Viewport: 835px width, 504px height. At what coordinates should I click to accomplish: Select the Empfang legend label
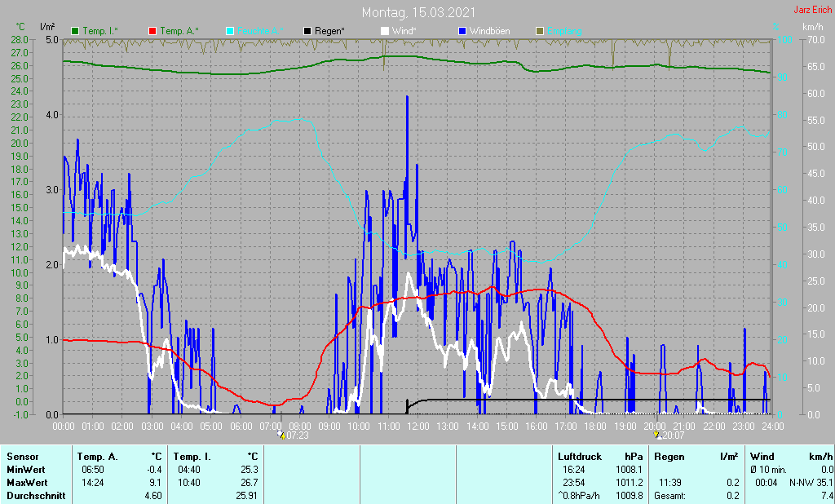pos(564,32)
